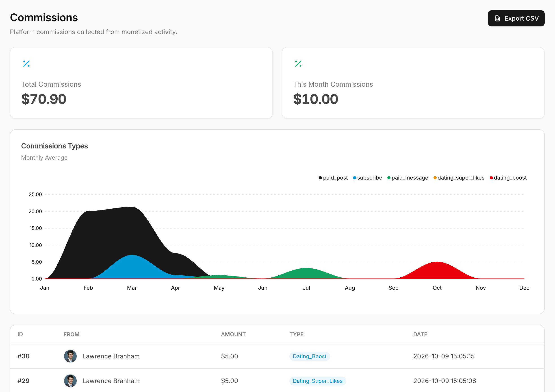Click the $70.90 total commissions value
This screenshot has height=392, width=555.
44,99
